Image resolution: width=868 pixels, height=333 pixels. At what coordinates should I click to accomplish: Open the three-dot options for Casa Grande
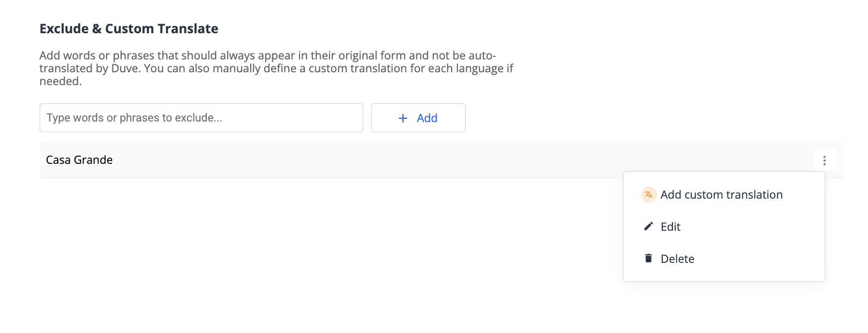pyautogui.click(x=824, y=160)
